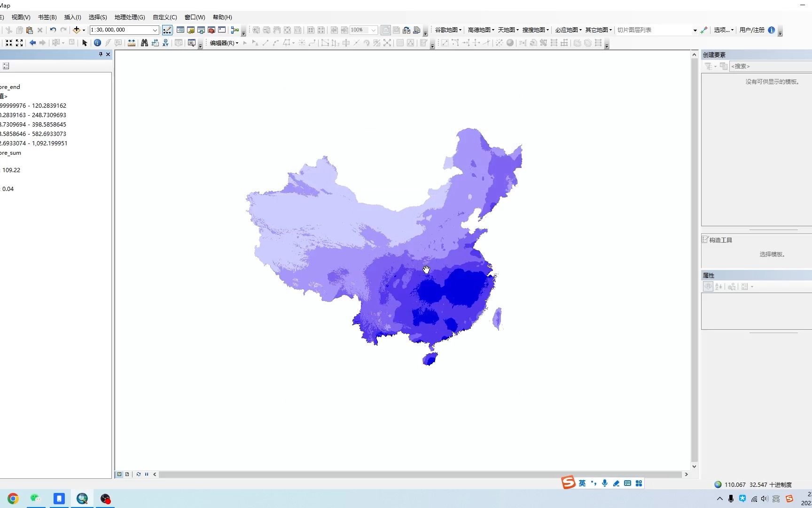This screenshot has width=812, height=508.
Task: Open the 高德地图 dropdown
Action: point(480,30)
